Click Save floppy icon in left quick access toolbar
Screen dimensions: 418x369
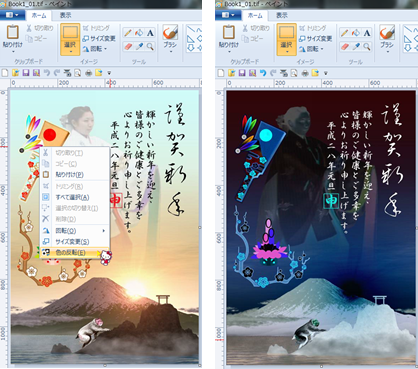26,73
